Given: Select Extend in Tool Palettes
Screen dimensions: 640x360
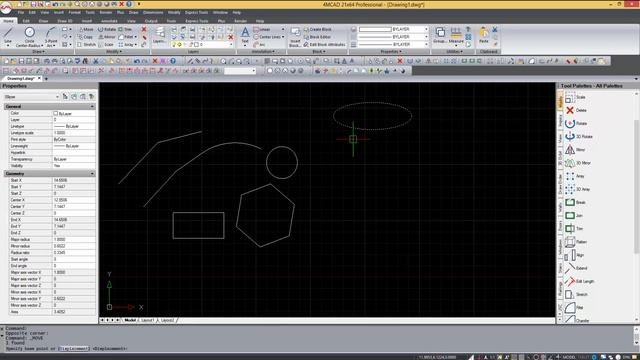Looking at the screenshot, I should 576,268.
